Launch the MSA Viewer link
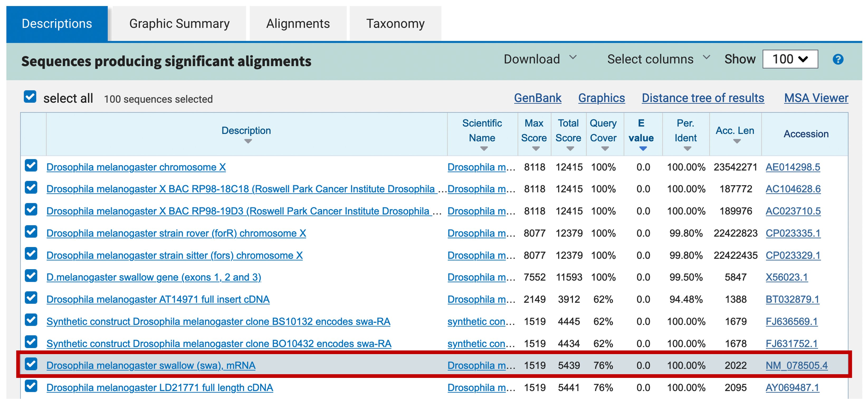The image size is (868, 399). click(x=816, y=98)
